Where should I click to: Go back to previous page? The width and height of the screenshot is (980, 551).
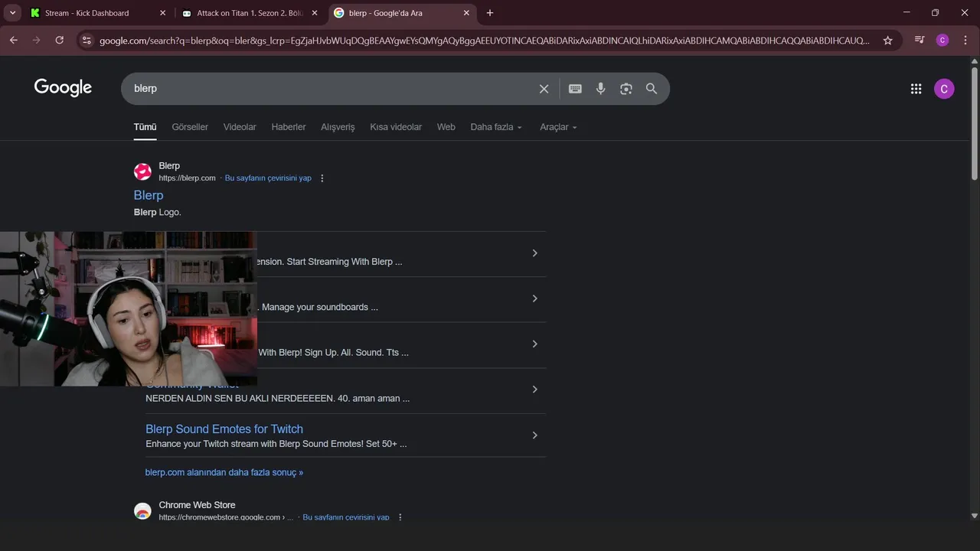tap(13, 40)
